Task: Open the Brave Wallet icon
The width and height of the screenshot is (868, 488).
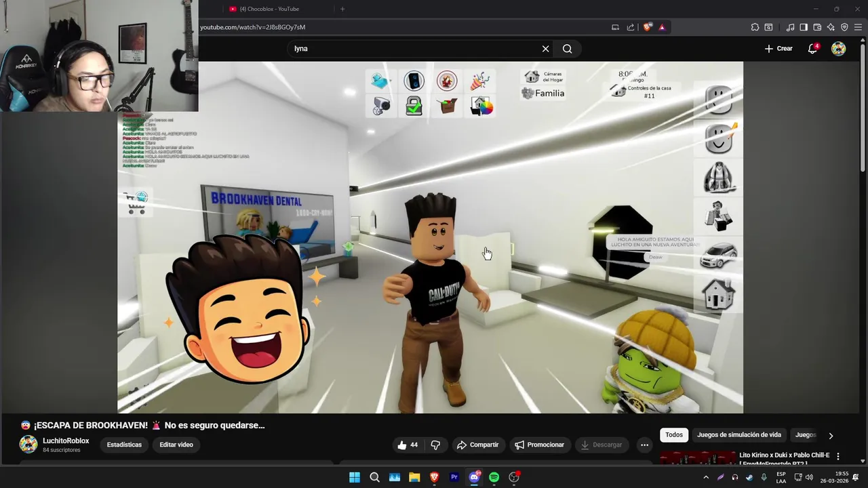Action: tap(817, 27)
